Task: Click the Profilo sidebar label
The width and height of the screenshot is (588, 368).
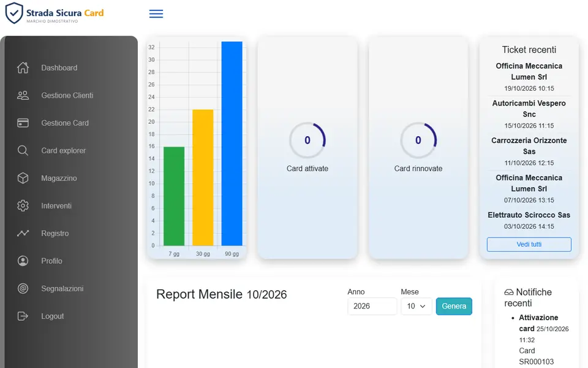Action: [51, 261]
